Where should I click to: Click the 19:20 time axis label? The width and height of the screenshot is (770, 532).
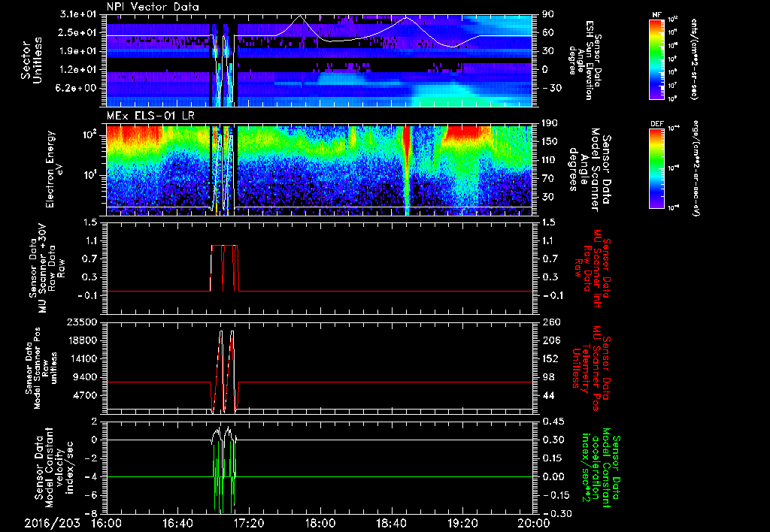pyautogui.click(x=462, y=523)
